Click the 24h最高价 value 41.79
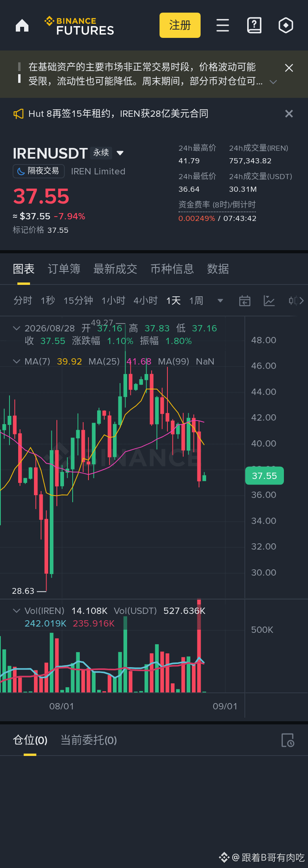 click(189, 161)
